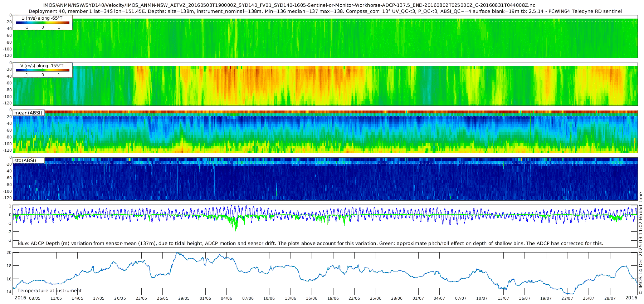The image size is (644, 304).
Task: Select the mean(ABSI) panel label
Action: 28,113
